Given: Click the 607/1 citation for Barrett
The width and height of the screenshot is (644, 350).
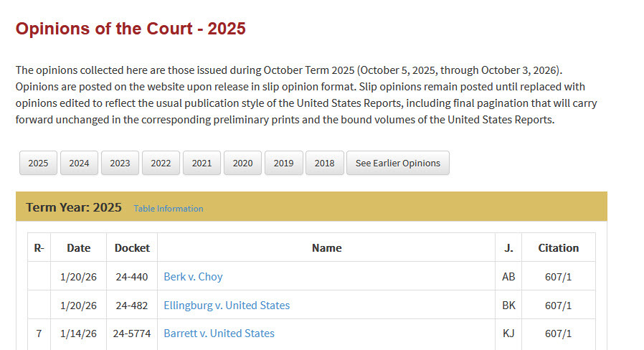Looking at the screenshot, I should (558, 334).
